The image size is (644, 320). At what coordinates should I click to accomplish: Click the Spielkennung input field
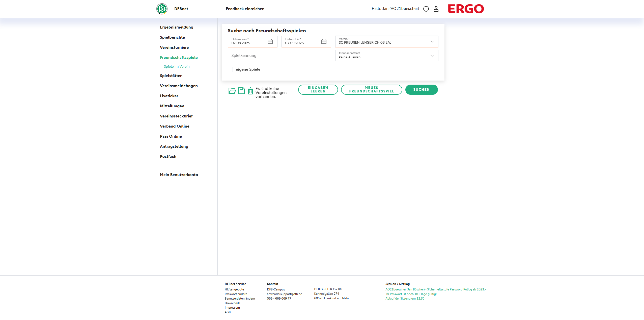pyautogui.click(x=279, y=56)
